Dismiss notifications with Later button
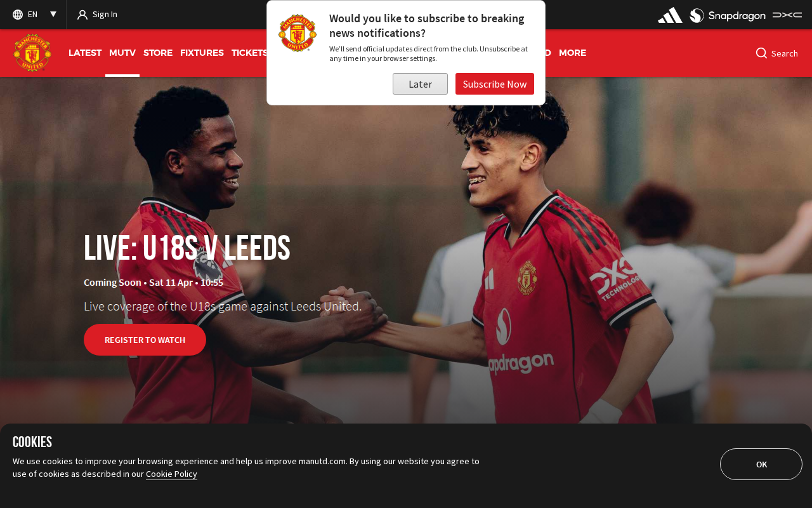Screen dimensions: 812x508 pos(420,84)
